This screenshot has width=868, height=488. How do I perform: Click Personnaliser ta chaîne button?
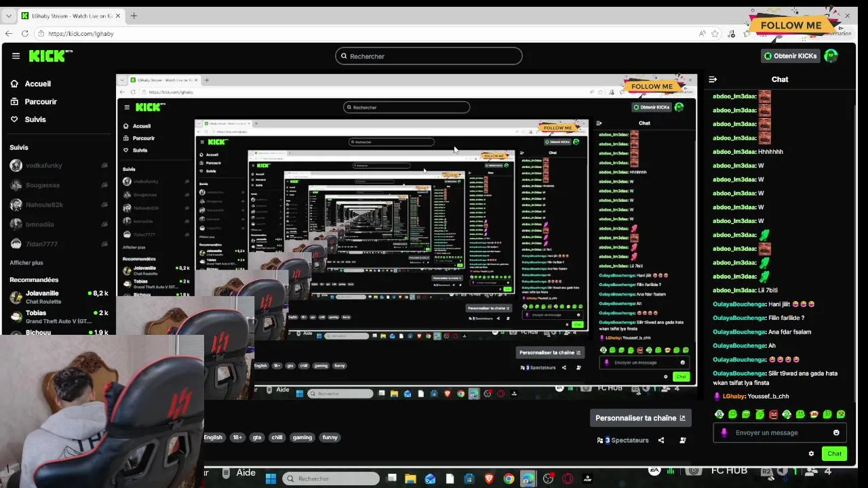[x=640, y=418]
